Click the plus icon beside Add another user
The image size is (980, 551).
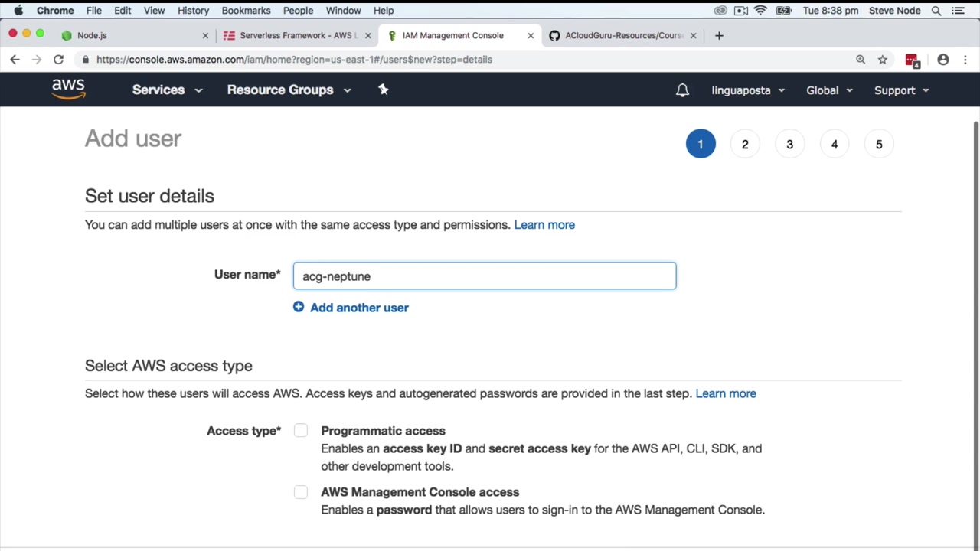pyautogui.click(x=299, y=307)
